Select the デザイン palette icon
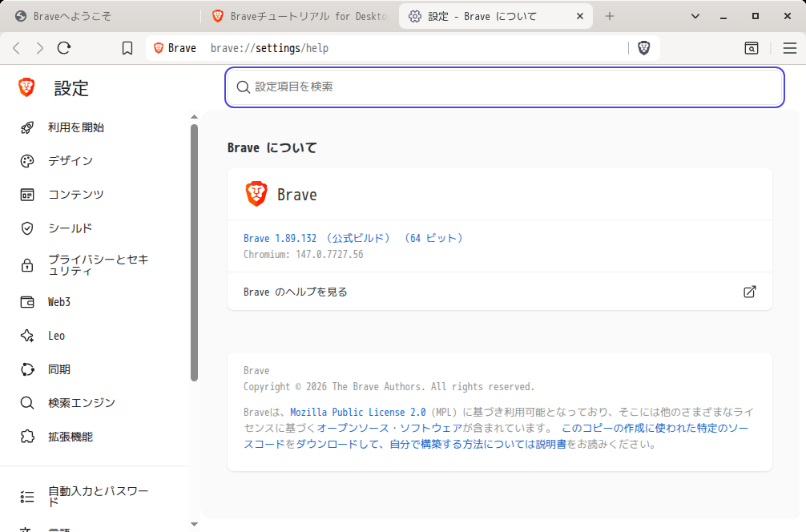The height and width of the screenshot is (532, 806). pyautogui.click(x=27, y=161)
